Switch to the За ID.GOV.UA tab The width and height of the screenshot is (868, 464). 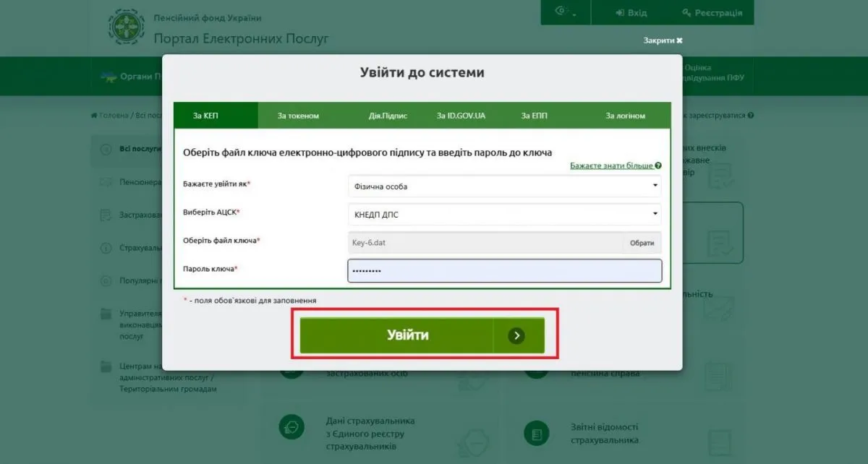pyautogui.click(x=461, y=116)
